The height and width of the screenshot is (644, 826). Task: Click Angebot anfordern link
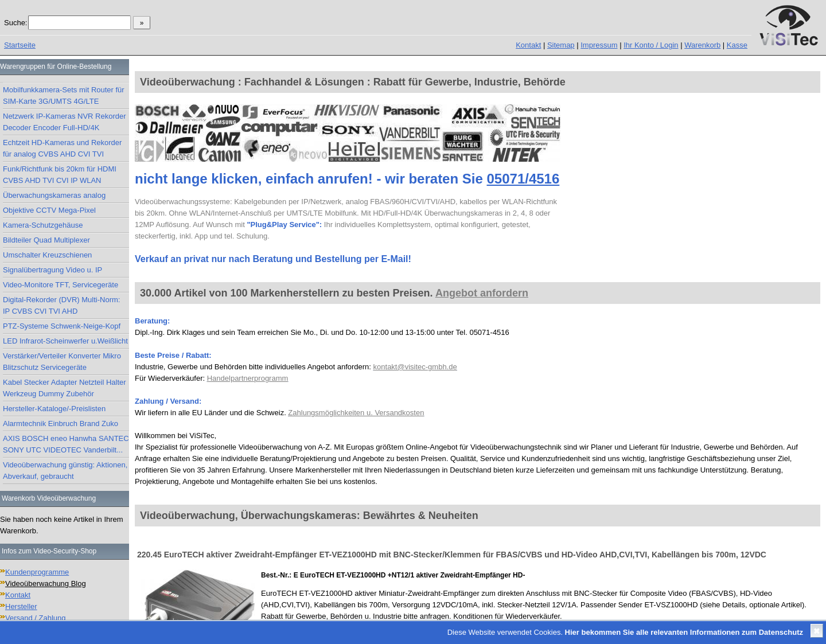pyautogui.click(x=481, y=293)
